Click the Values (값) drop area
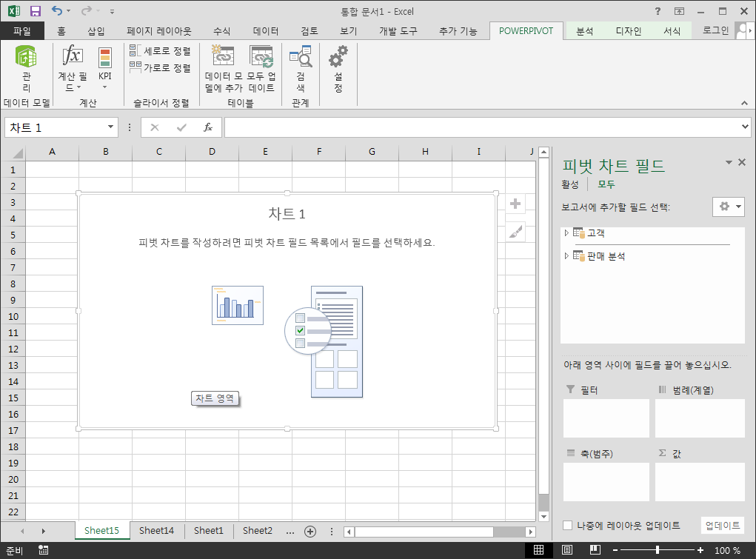The width and height of the screenshot is (756, 559). click(x=700, y=482)
